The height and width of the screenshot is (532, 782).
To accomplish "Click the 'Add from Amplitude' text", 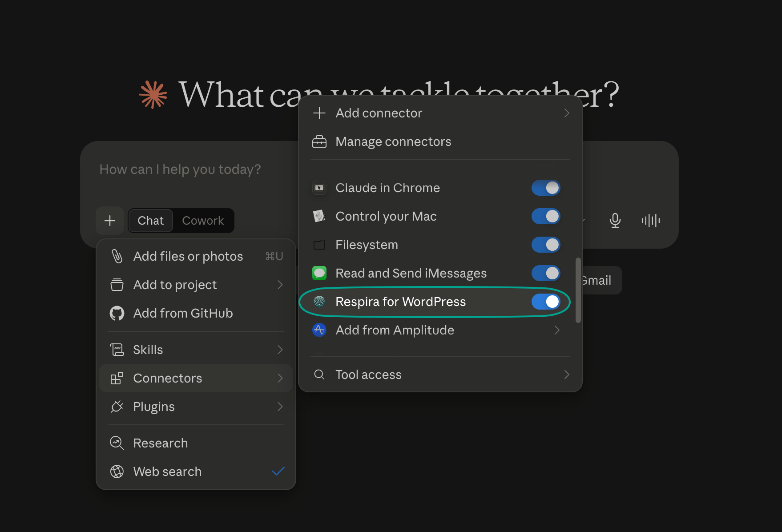I will [x=395, y=330].
